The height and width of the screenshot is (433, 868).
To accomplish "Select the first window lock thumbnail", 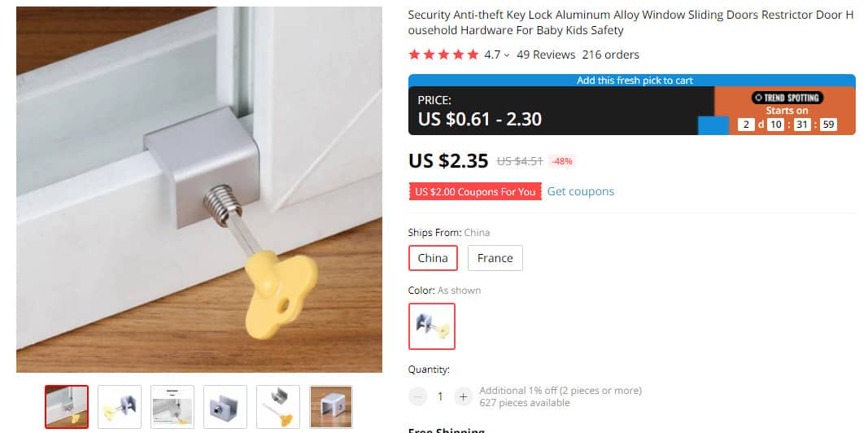I will click(67, 407).
